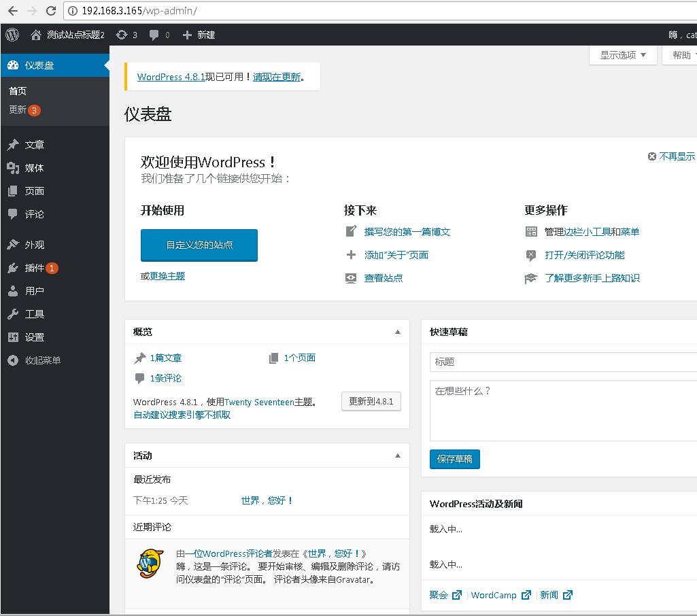
Task: Click the 文章 pushpin icon in sidebar
Action: tap(13, 144)
